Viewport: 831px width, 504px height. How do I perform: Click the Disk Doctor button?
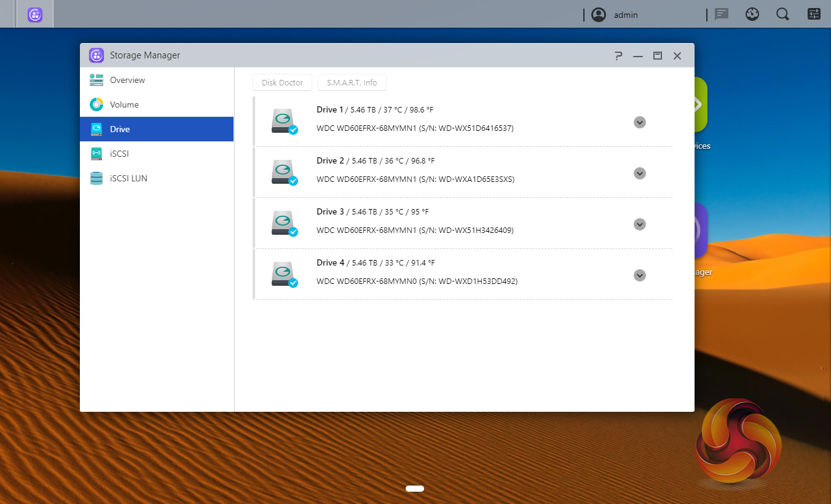[283, 82]
